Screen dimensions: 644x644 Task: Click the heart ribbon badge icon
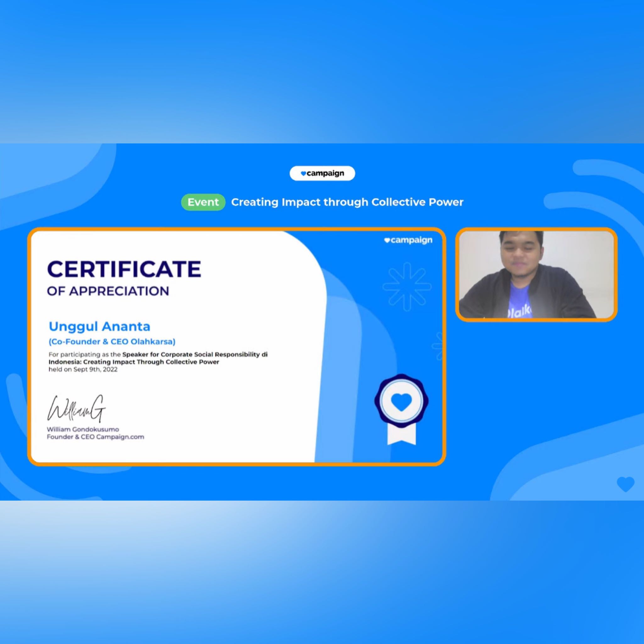[x=401, y=409]
